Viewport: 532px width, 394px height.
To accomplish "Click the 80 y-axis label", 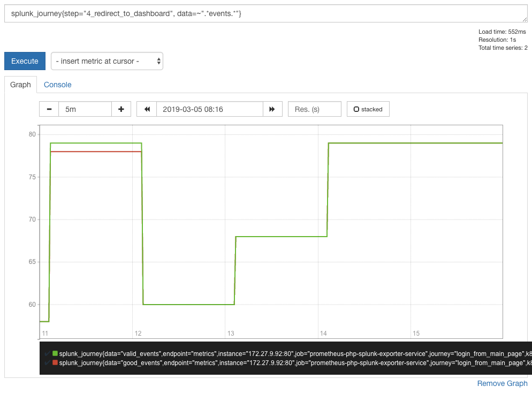I will (x=32, y=134).
